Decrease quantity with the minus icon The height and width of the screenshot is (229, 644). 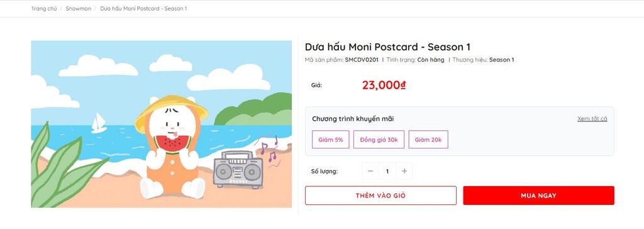tap(370, 171)
